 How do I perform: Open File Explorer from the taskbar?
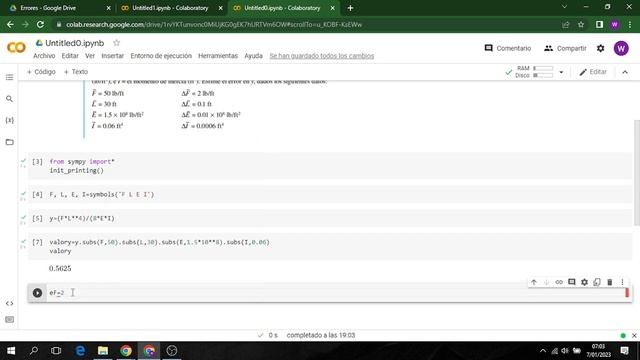click(103, 351)
